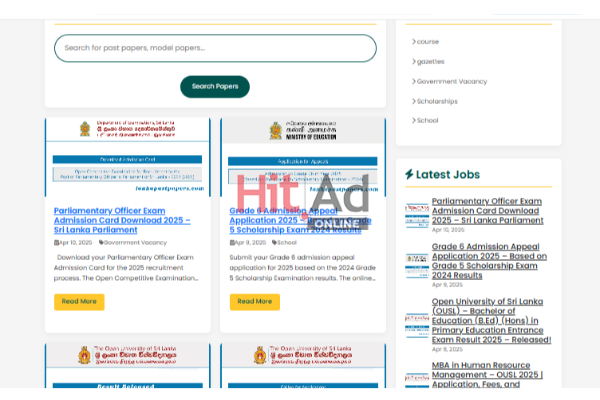Screen dimensions: 600x400
Task: Expand the gazettes category chevron
Action: click(414, 62)
